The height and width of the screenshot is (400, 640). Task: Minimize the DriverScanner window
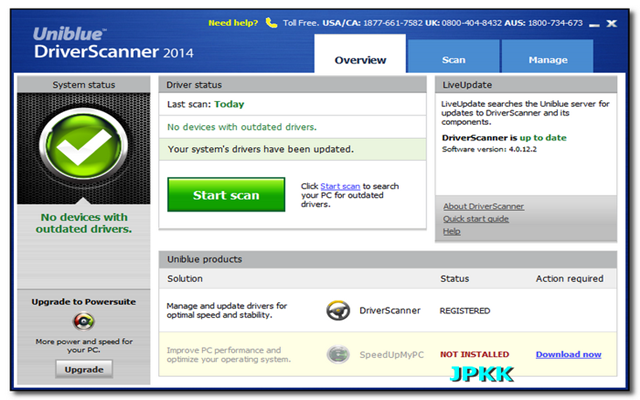(594, 24)
